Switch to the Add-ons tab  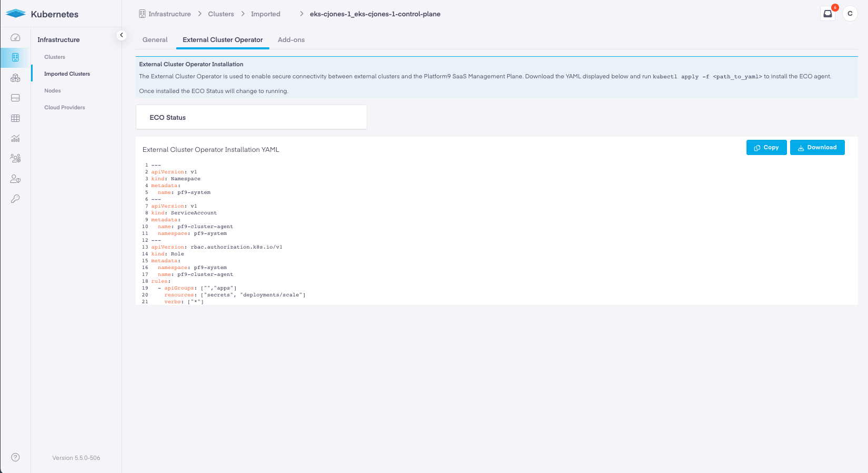point(291,40)
